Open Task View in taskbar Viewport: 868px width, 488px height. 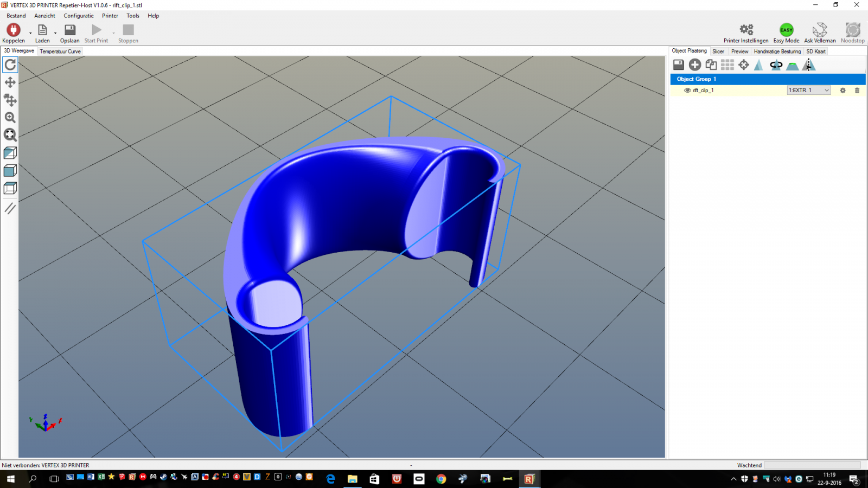pos(54,479)
